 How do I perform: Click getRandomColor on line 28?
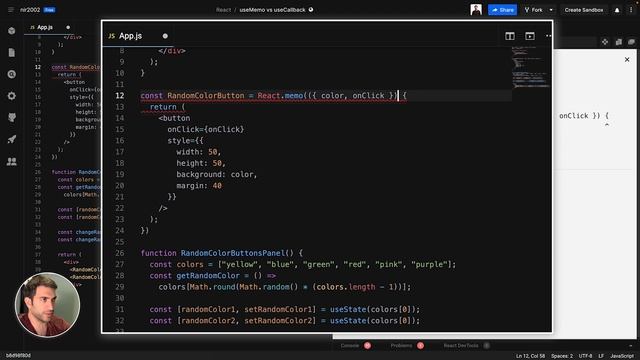point(208,276)
